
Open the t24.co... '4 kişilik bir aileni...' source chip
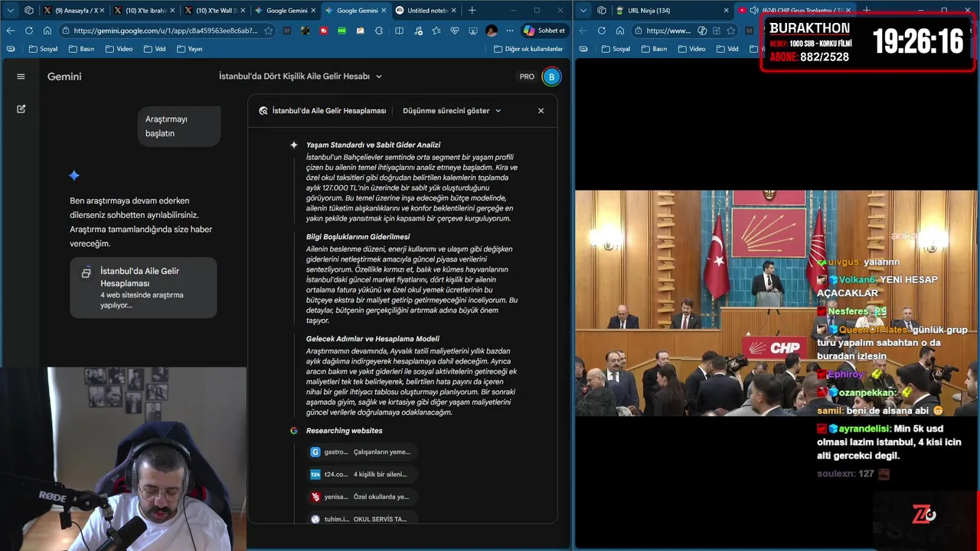pos(361,474)
